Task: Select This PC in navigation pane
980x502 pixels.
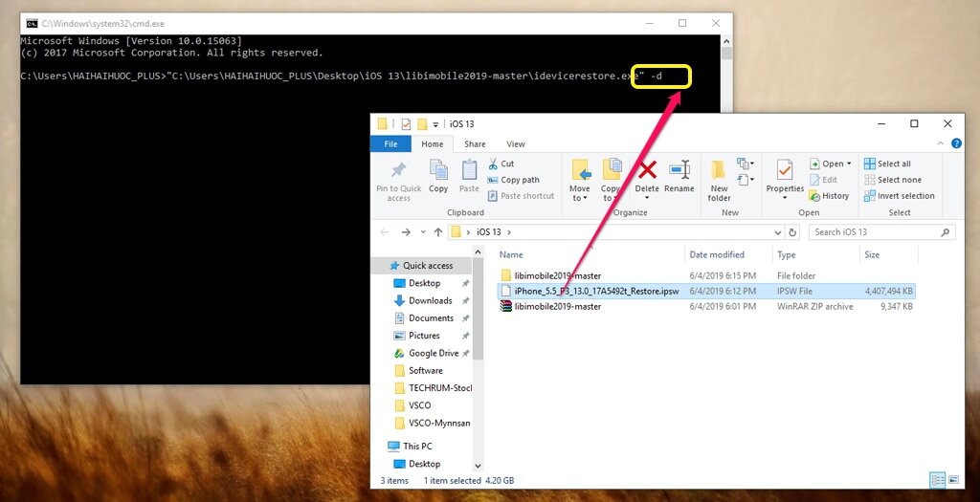Action: pos(417,446)
